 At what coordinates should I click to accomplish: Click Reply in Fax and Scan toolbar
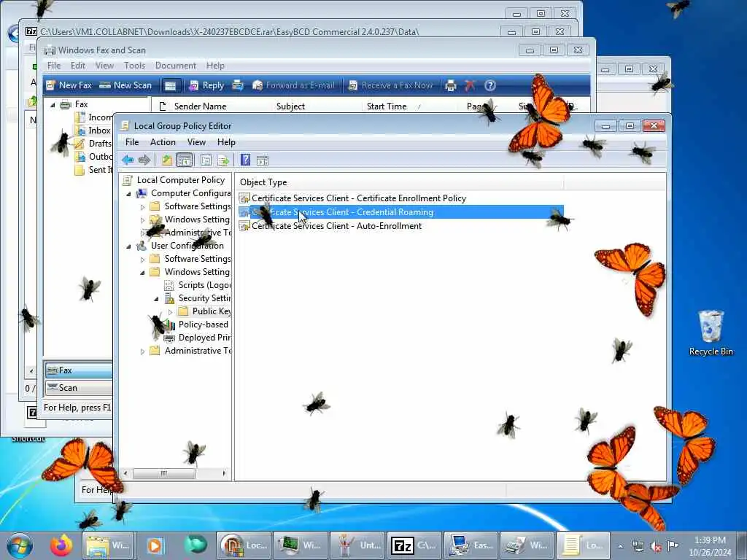click(206, 85)
